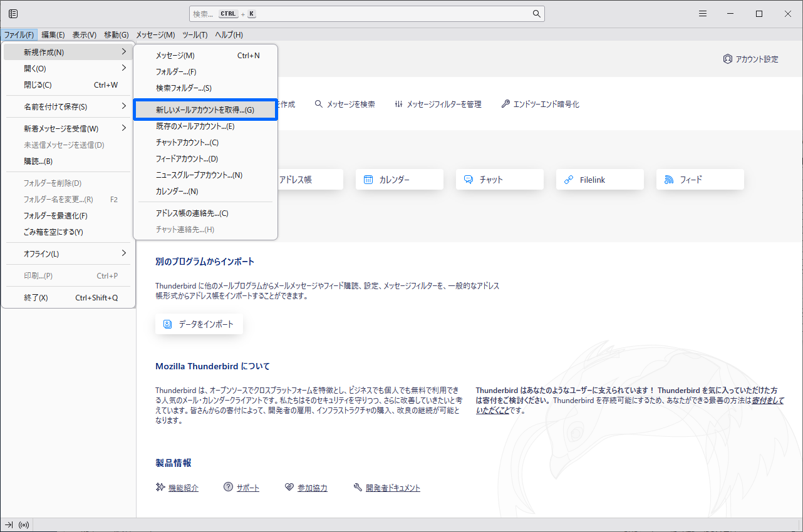This screenshot has width=803, height=532.
Task: Click the データをインポート button
Action: coord(199,324)
